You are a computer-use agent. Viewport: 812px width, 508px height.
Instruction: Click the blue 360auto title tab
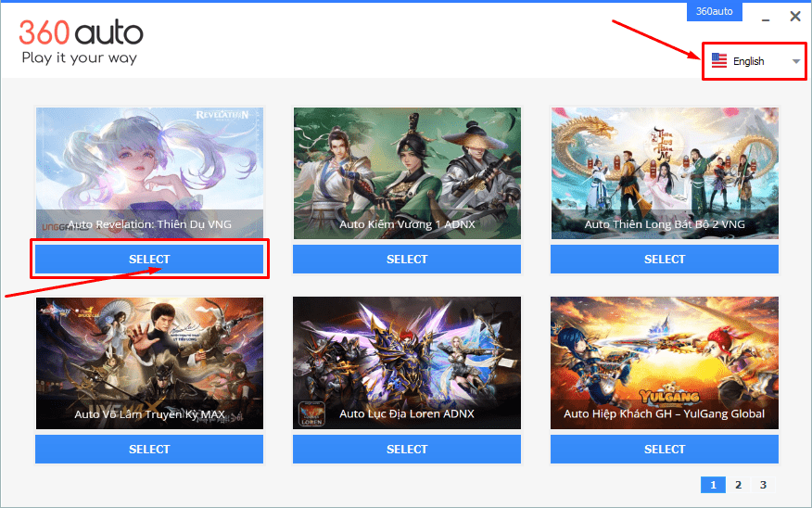pyautogui.click(x=714, y=11)
